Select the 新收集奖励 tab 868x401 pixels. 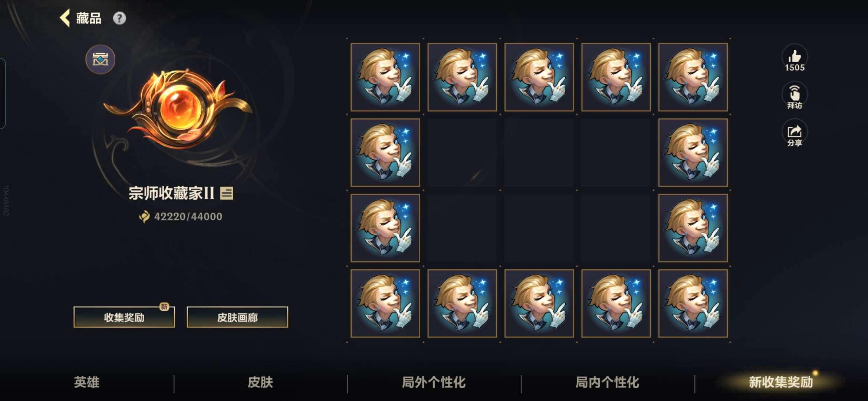(781, 382)
